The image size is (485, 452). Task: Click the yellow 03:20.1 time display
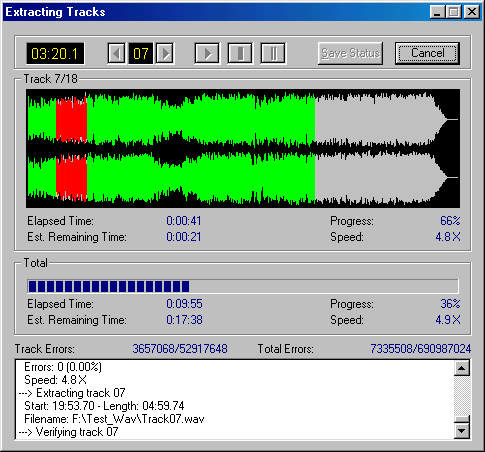pos(55,53)
